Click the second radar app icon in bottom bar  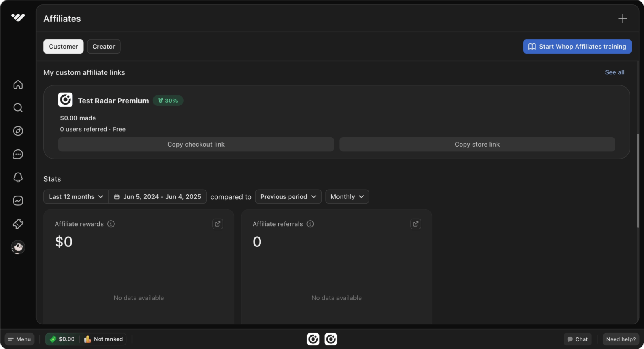[x=331, y=339]
